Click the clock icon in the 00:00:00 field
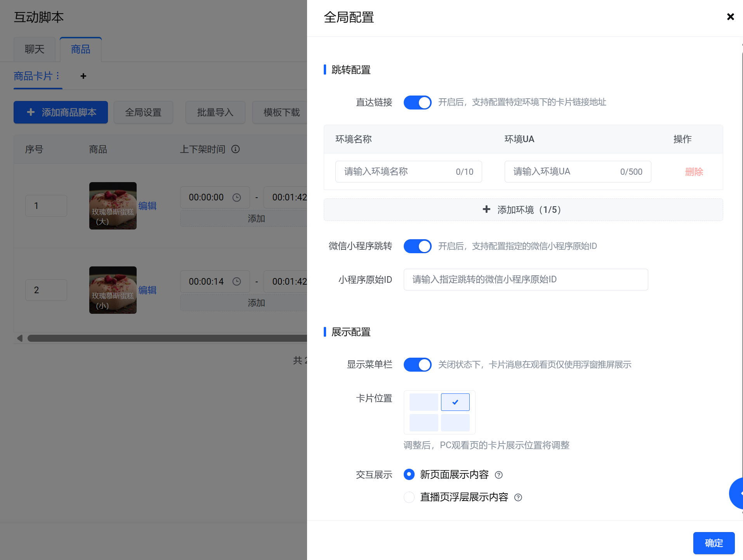This screenshot has width=743, height=560. 237,198
